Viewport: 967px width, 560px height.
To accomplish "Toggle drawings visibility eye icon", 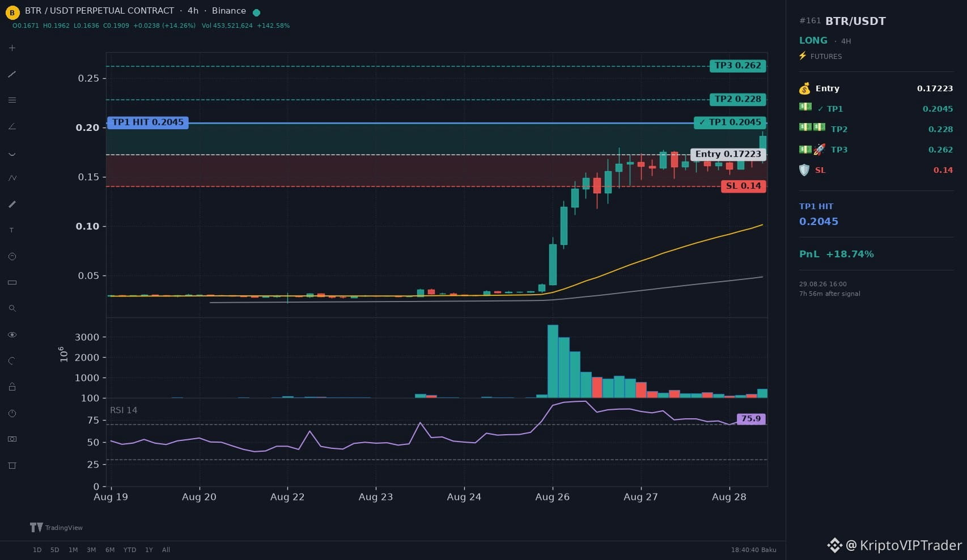I will (12, 335).
